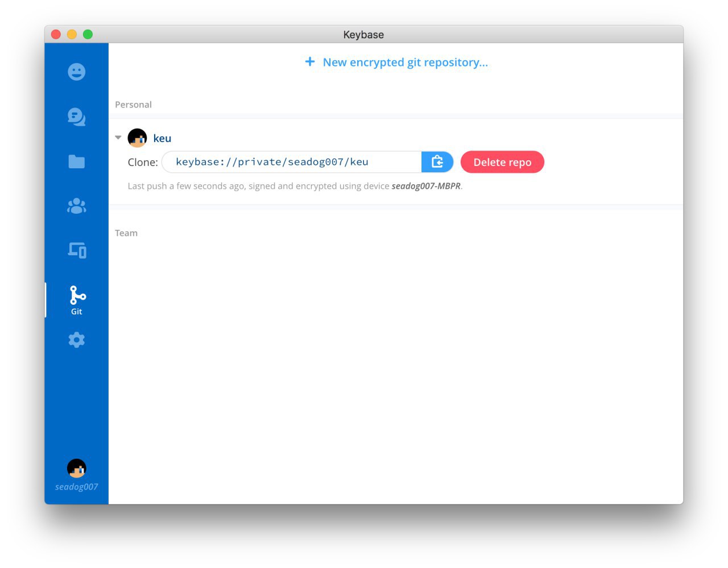Viewport: 728px width, 568px height.
Task: Click the seadog007 profile avatar in sidebar
Action: pyautogui.click(x=77, y=469)
